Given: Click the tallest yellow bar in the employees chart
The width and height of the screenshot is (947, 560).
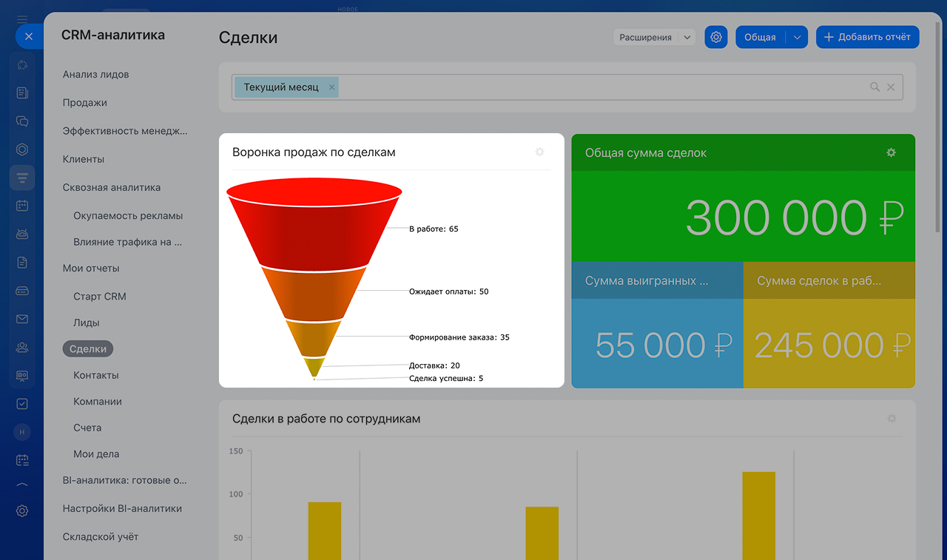Looking at the screenshot, I should coord(759,516).
